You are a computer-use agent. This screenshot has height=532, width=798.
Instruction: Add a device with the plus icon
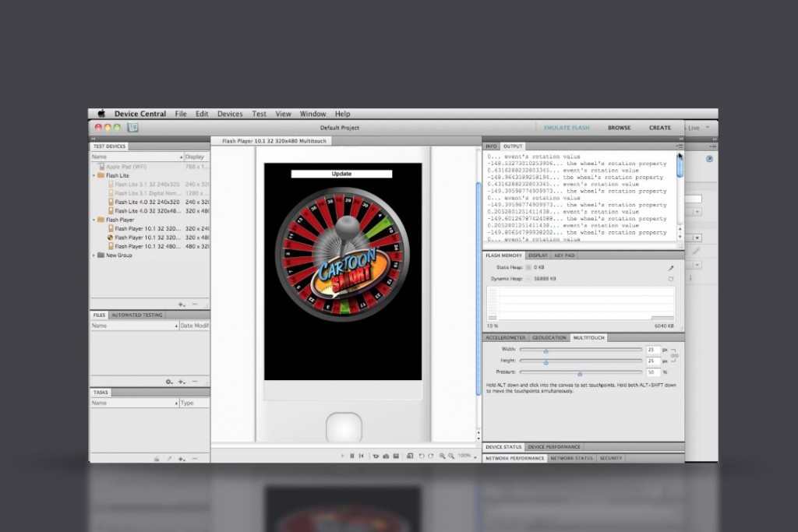(x=181, y=304)
